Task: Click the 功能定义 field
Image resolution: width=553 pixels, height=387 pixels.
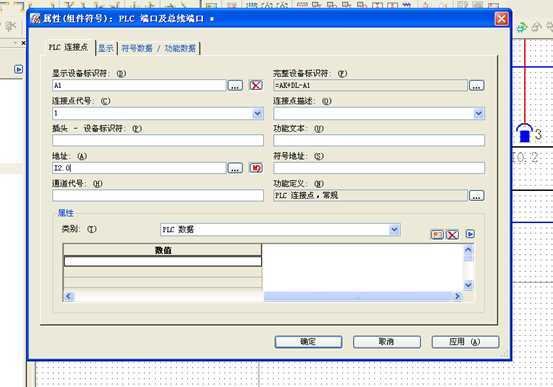Action: click(x=370, y=195)
